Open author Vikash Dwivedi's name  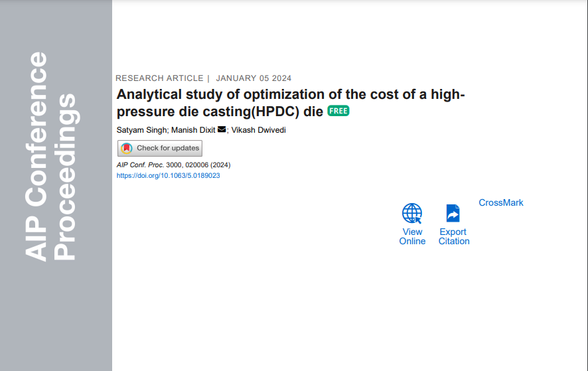[x=259, y=130]
